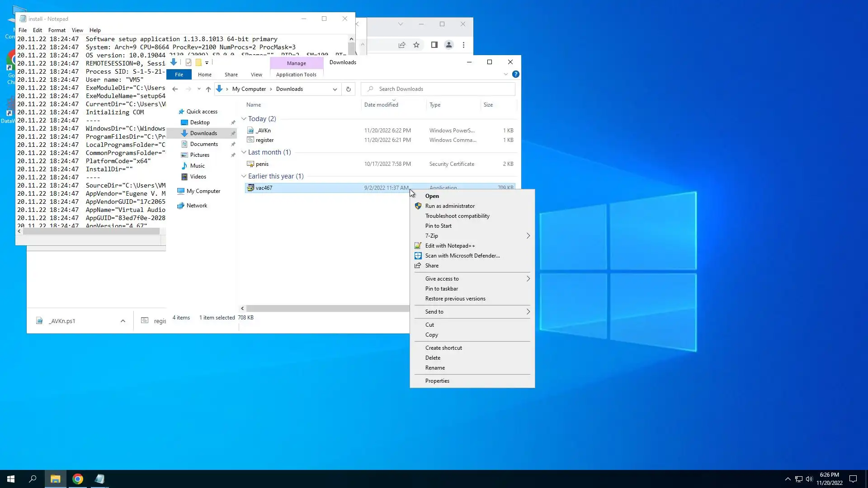Click Explorer help question mark icon
The width and height of the screenshot is (868, 488).
pos(515,75)
